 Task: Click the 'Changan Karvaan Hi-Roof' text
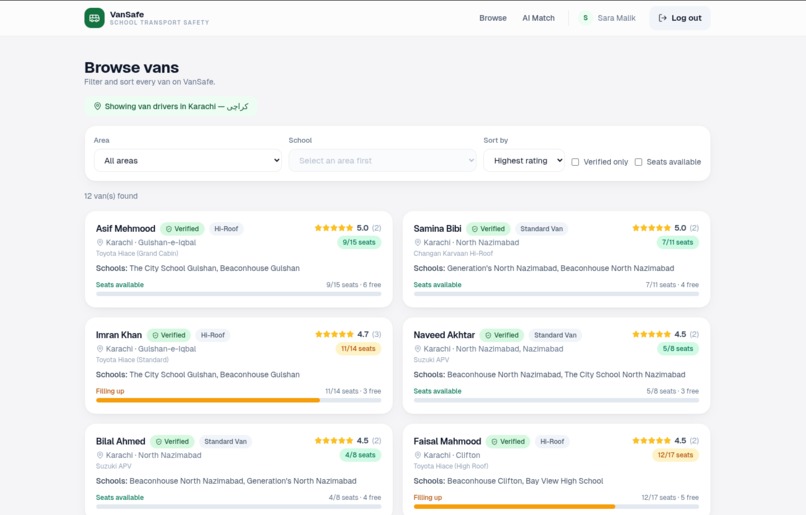click(453, 253)
